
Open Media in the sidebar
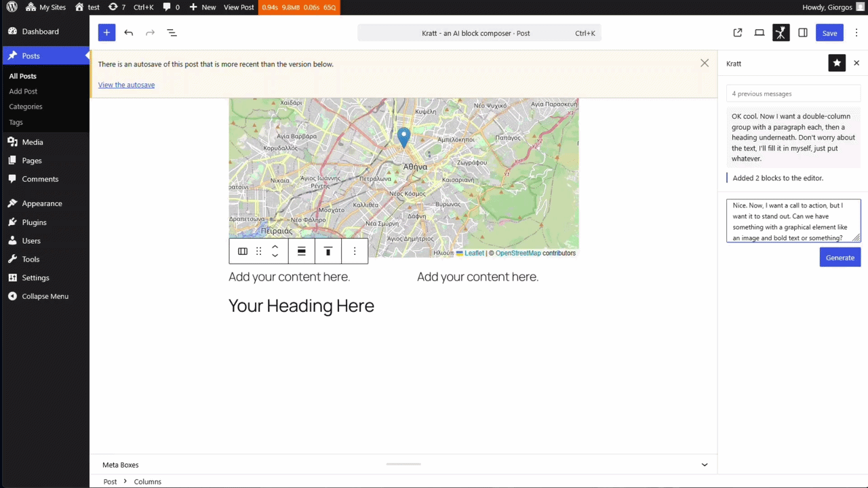[x=45, y=142]
